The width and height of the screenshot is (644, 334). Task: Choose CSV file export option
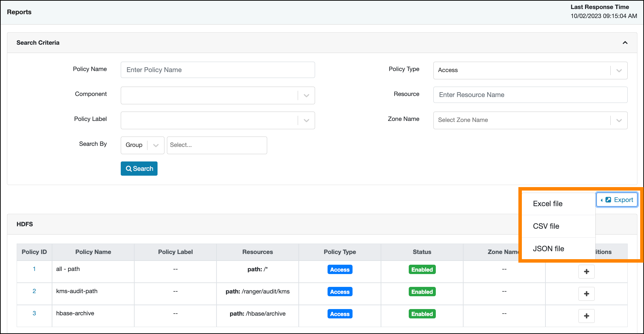[x=546, y=226]
